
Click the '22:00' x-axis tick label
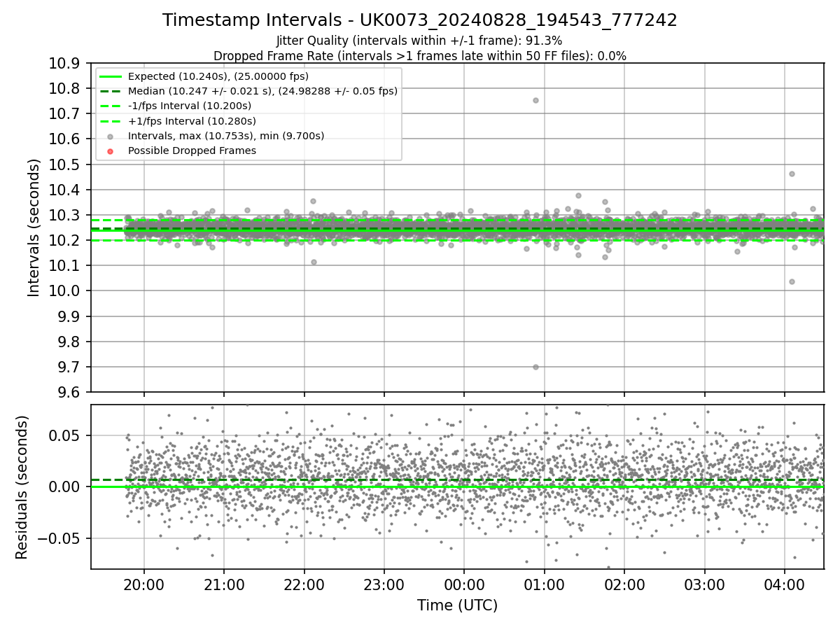[304, 584]
